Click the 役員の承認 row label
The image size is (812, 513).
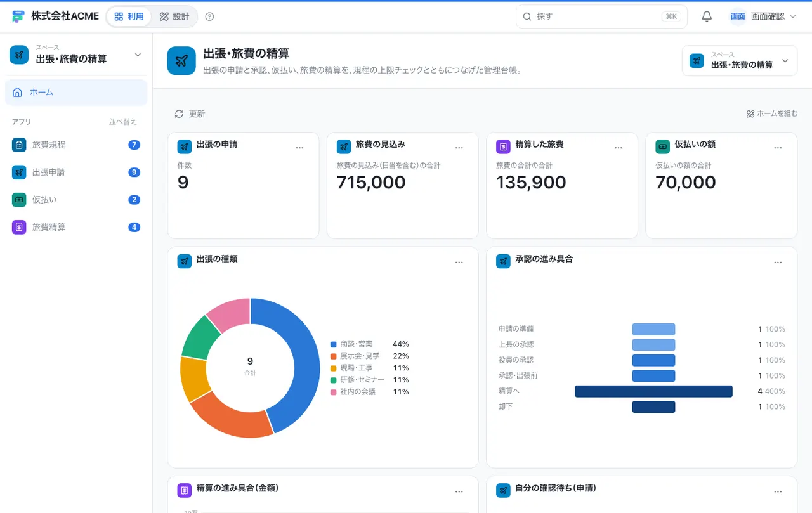click(516, 360)
